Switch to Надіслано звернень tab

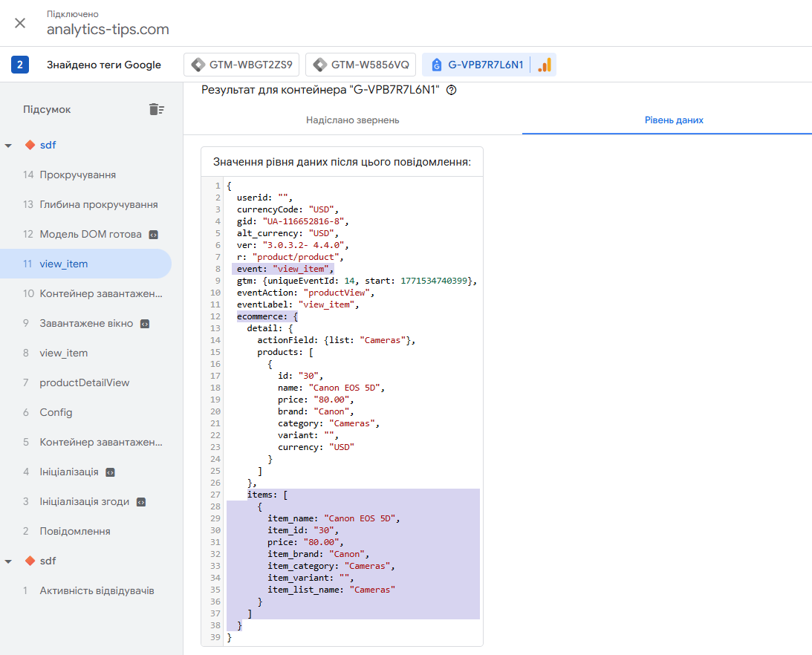(x=352, y=120)
